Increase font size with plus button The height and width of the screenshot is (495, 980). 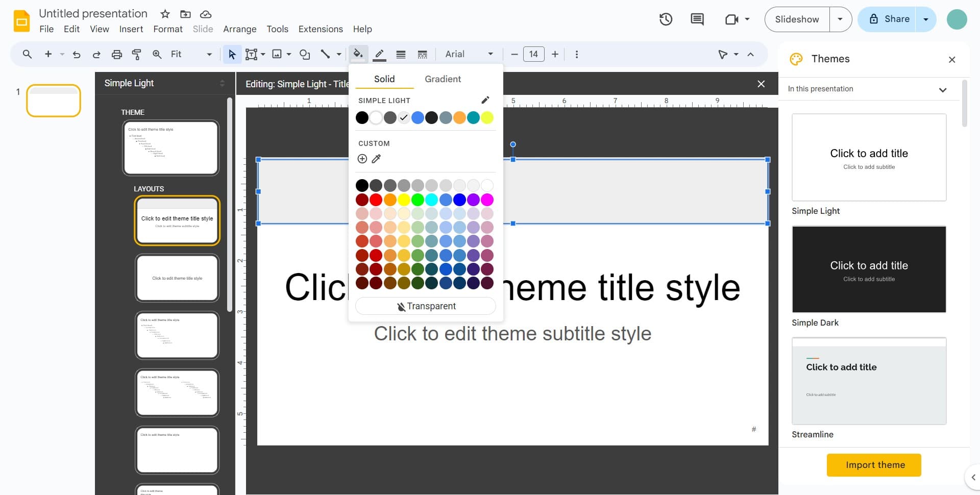(555, 54)
